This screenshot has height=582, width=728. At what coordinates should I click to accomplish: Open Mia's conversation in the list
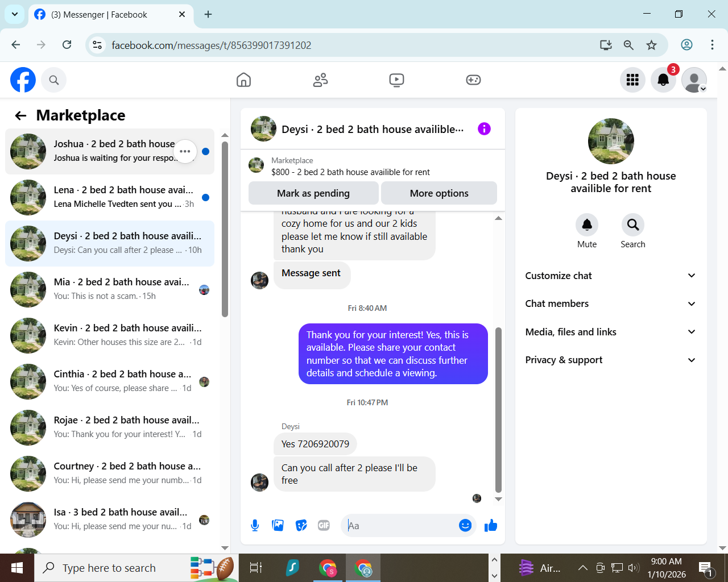[x=110, y=289]
